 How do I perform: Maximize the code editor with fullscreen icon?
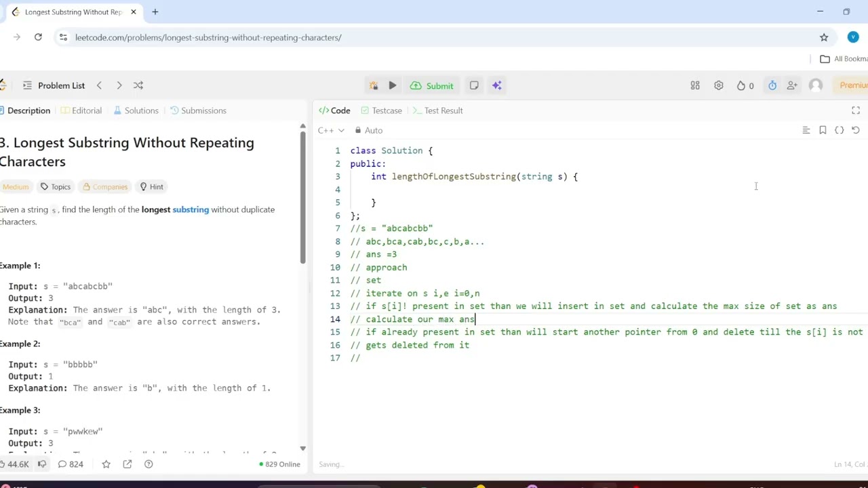point(856,110)
